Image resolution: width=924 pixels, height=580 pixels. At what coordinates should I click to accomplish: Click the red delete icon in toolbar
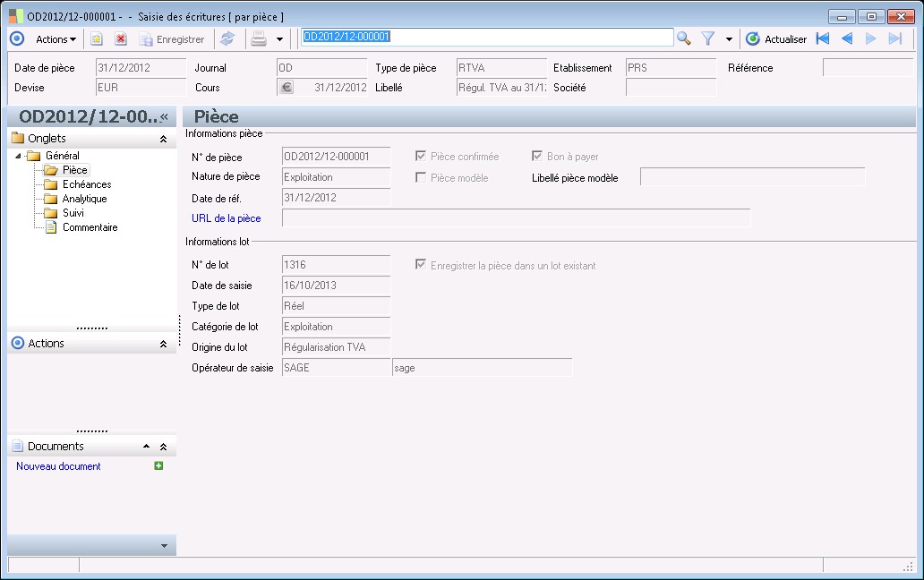point(121,38)
